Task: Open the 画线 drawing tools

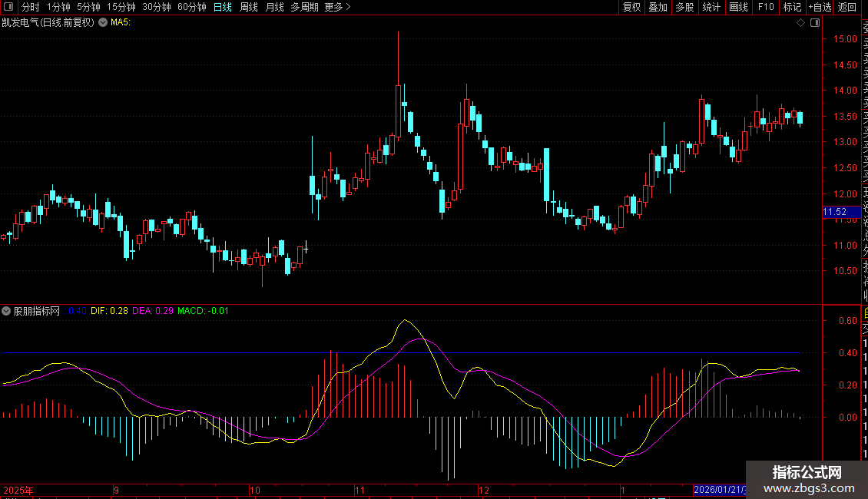Action: tap(738, 8)
